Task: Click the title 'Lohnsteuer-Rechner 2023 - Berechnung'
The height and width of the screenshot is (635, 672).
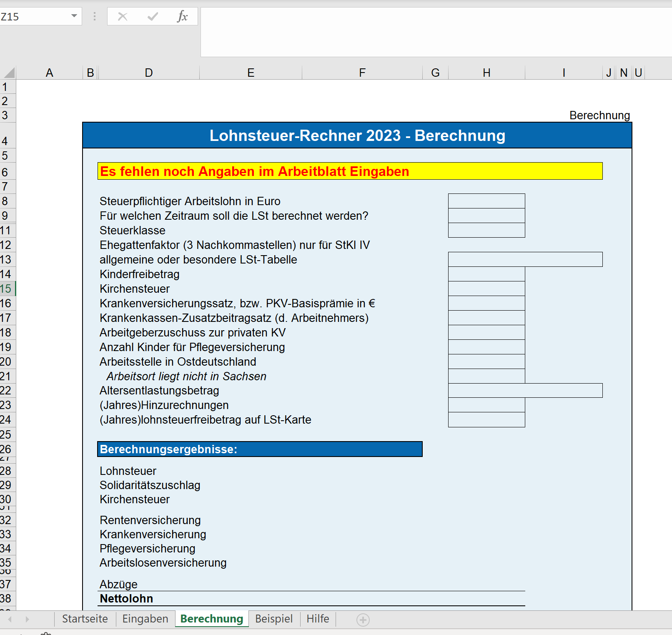Action: coord(357,136)
